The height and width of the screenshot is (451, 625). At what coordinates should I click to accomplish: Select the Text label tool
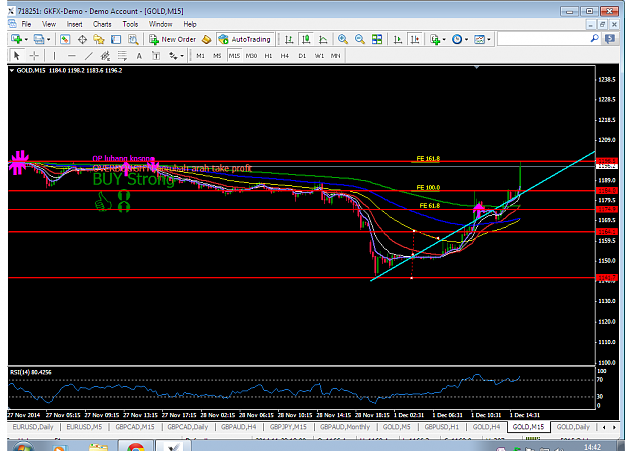(139, 56)
